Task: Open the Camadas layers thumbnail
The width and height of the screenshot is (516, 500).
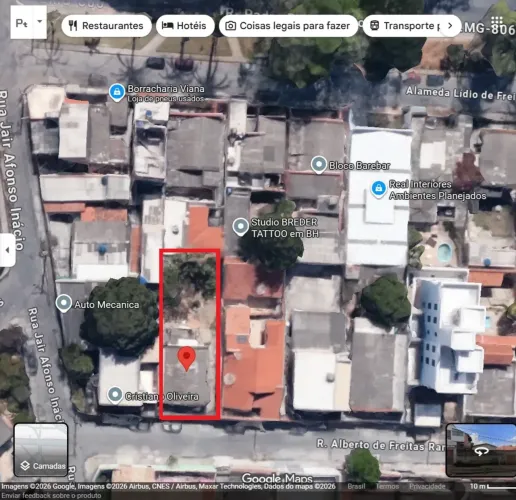Action: coord(41,450)
